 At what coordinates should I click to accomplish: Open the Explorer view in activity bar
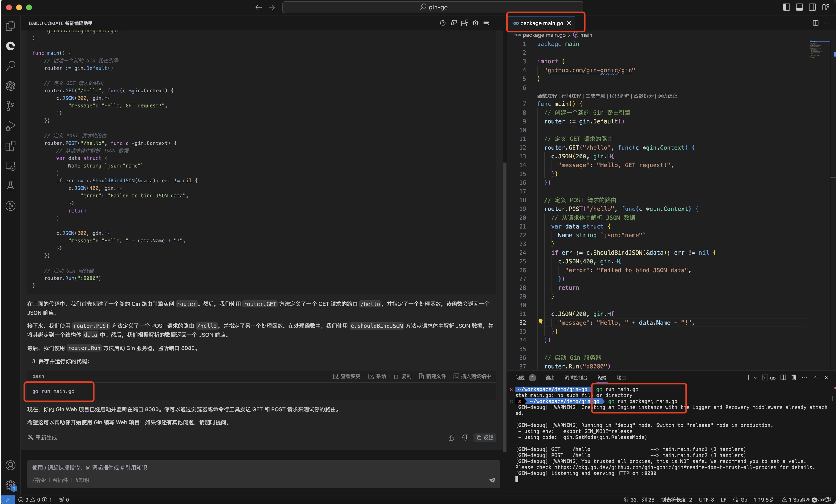coord(10,26)
